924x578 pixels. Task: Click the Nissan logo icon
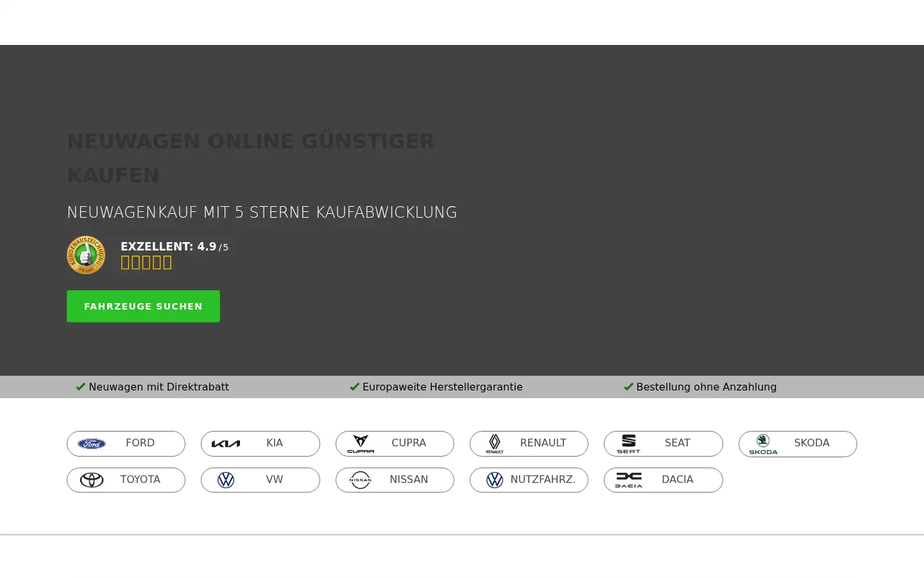361,480
